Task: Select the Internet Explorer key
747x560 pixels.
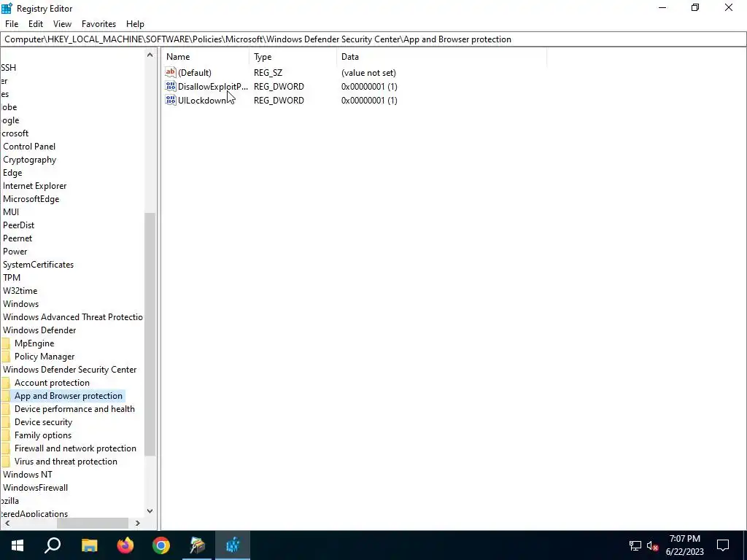Action: (x=35, y=186)
